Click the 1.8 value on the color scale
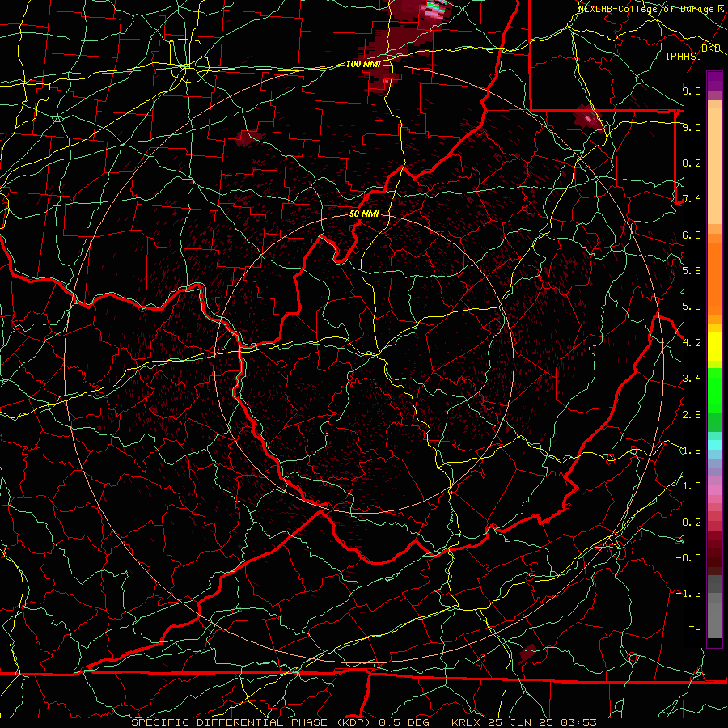The width and height of the screenshot is (728, 728). pos(692,451)
